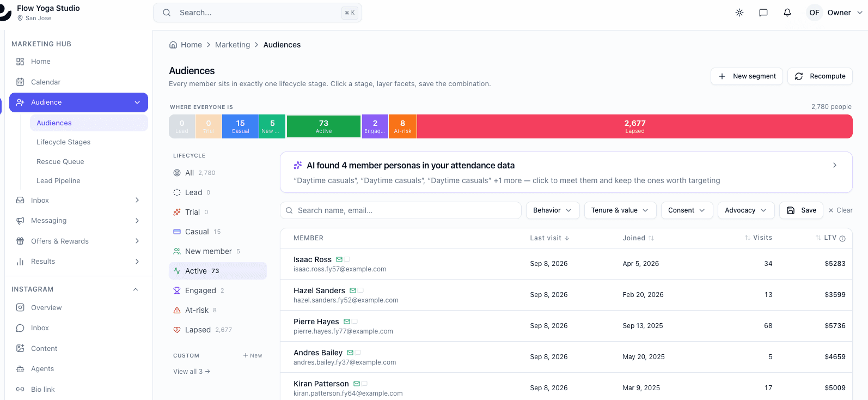Focus the global Search box in top bar

pyautogui.click(x=258, y=13)
